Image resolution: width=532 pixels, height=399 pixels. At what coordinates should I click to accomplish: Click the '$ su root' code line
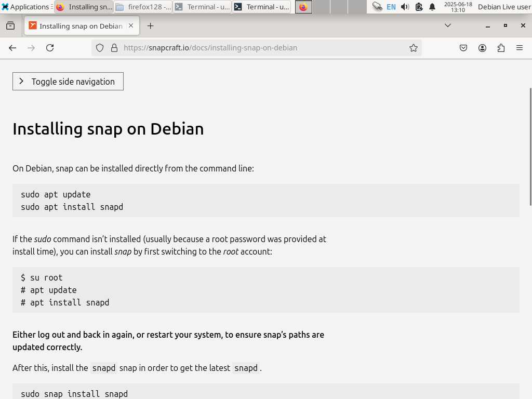(x=42, y=277)
